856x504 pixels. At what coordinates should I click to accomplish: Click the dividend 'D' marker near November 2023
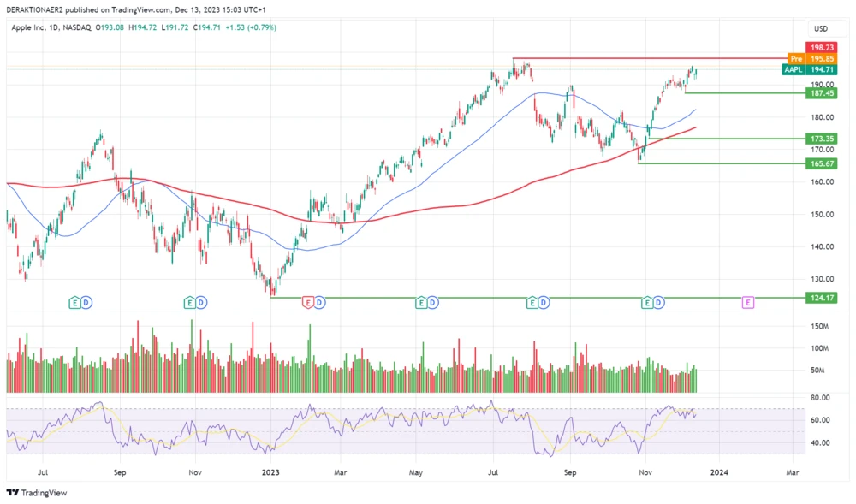[657, 302]
